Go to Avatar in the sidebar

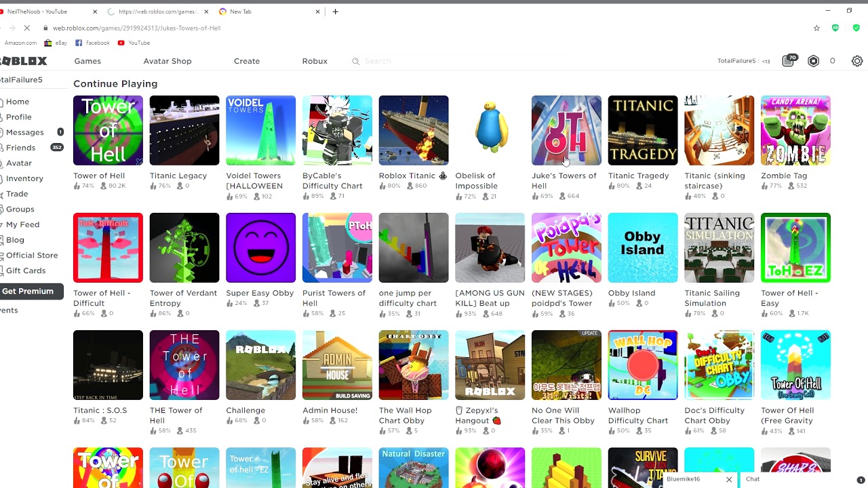(x=19, y=163)
